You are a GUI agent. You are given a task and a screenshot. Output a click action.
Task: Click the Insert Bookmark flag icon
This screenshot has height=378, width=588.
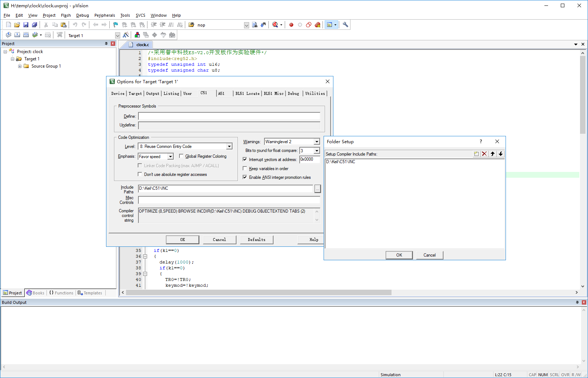[115, 25]
